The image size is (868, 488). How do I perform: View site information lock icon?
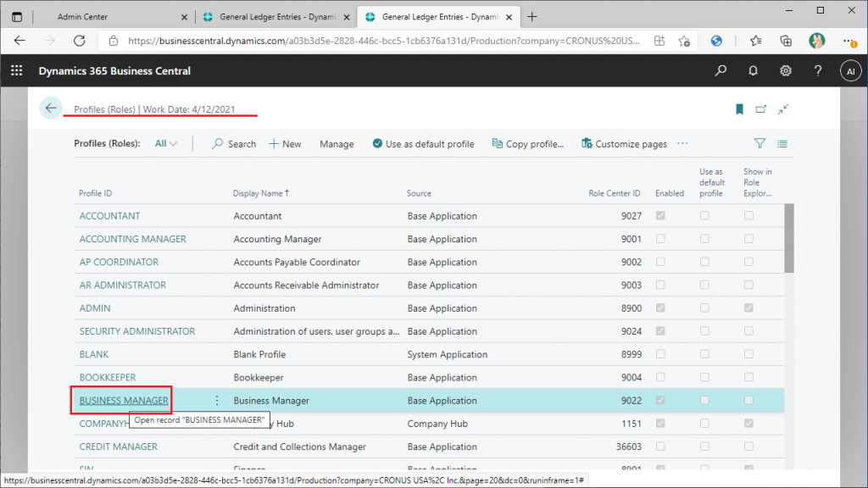click(113, 41)
